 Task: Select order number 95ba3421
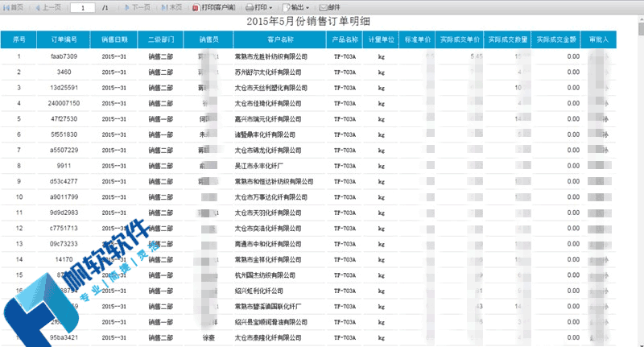(64, 337)
